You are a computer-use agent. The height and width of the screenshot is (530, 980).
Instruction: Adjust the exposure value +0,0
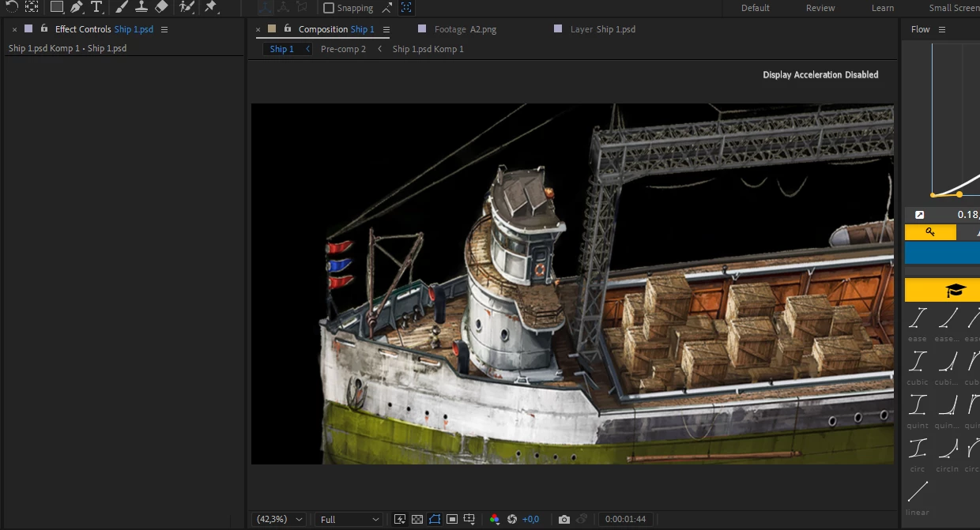[x=531, y=519]
